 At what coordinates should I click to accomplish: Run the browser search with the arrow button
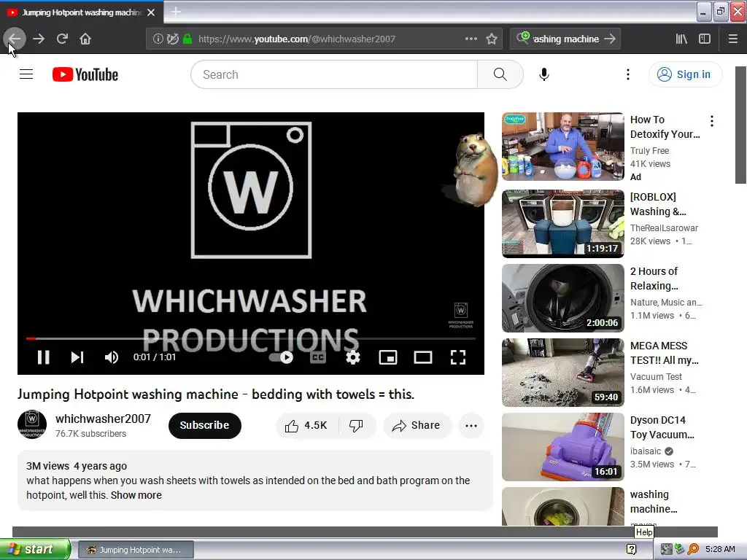(x=610, y=39)
